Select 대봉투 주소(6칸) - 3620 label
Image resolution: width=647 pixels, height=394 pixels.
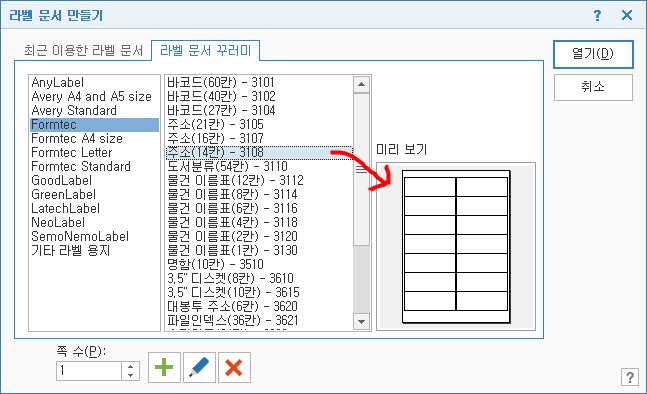[259, 307]
